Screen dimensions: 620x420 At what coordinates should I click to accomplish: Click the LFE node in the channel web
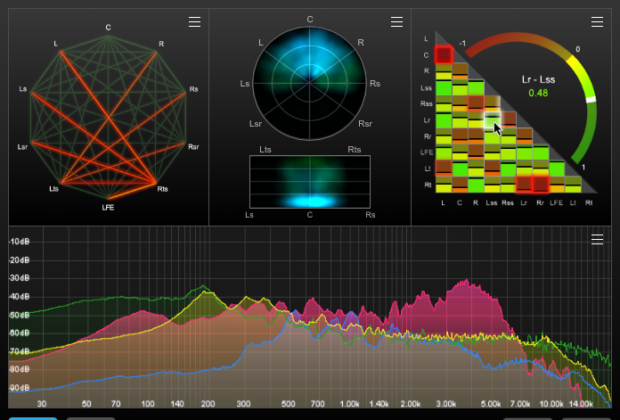(109, 197)
